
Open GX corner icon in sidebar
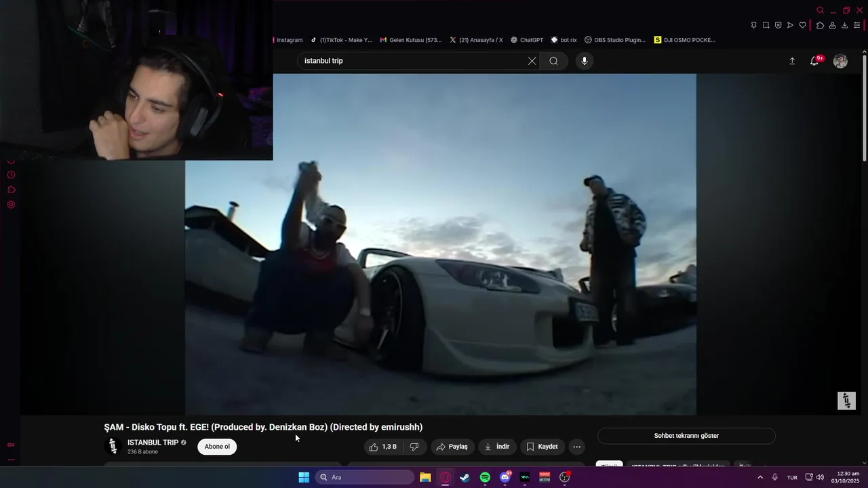tap(11, 445)
